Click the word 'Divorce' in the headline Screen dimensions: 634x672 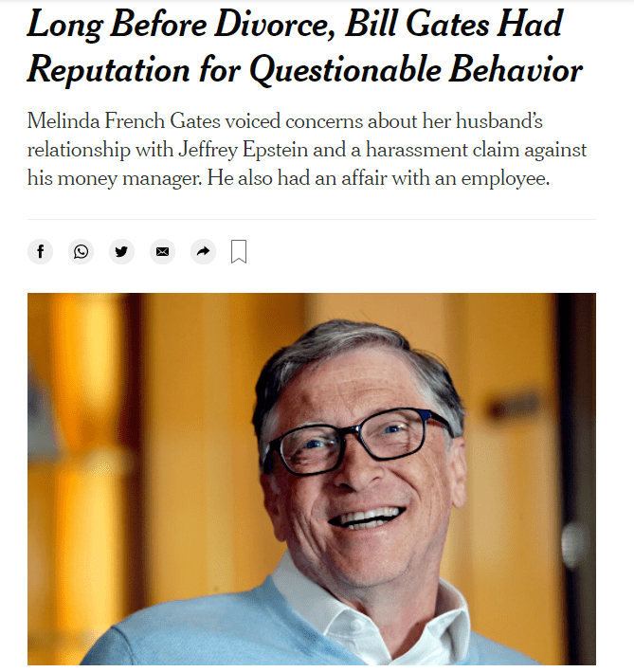275,24
